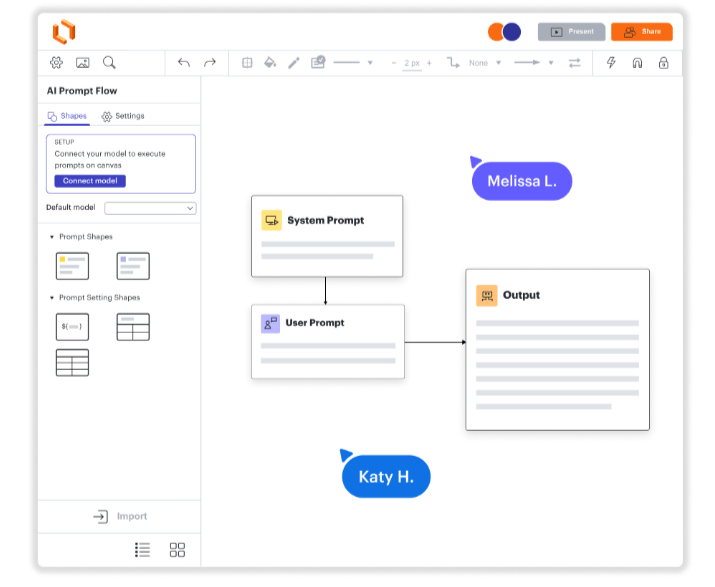The height and width of the screenshot is (587, 715).
Task: Redo the last action
Action: click(x=210, y=62)
